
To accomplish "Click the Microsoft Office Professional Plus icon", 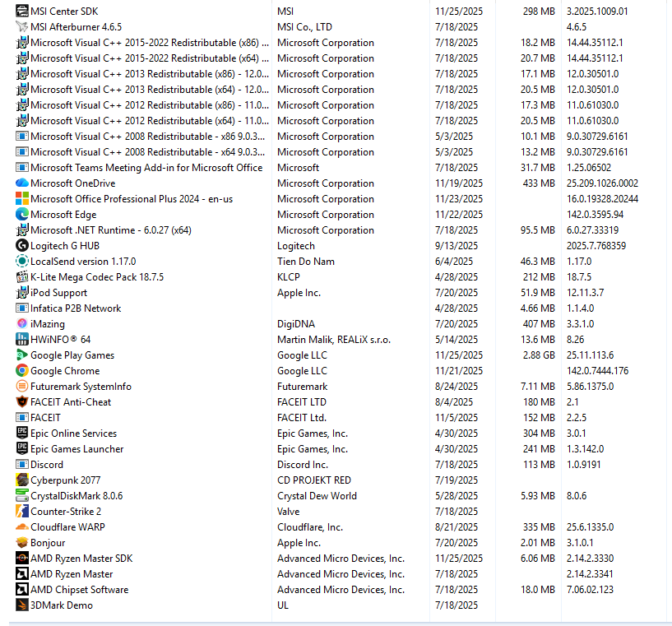I will click(22, 199).
